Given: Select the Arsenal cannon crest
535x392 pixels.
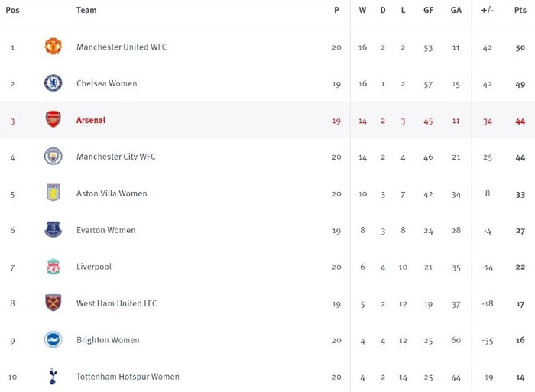Looking at the screenshot, I should pos(53,119).
